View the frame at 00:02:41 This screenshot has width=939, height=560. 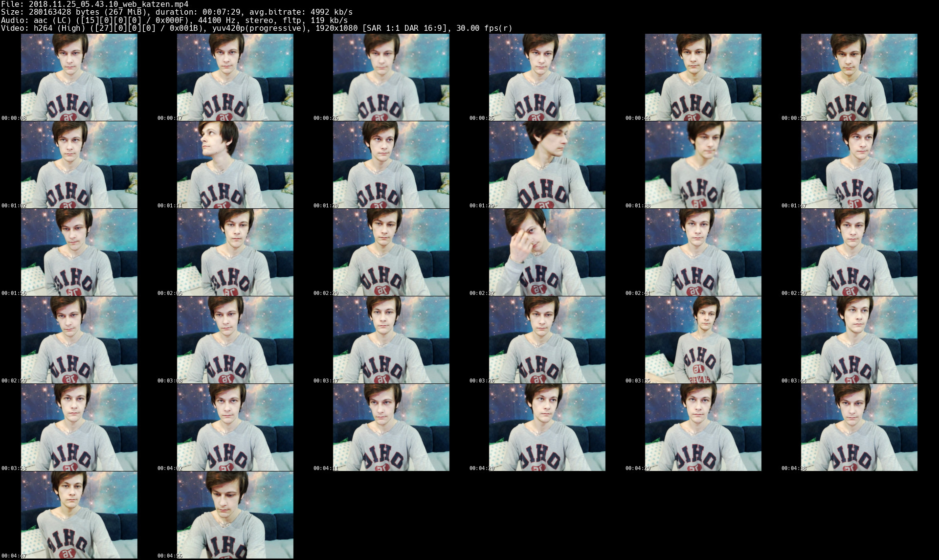tap(703, 252)
